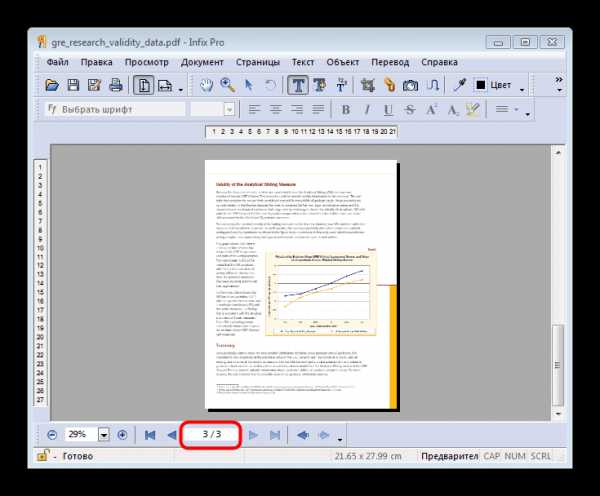Viewport: 600px width, 496px height.
Task: Open the Страницы menu
Action: pos(258,62)
